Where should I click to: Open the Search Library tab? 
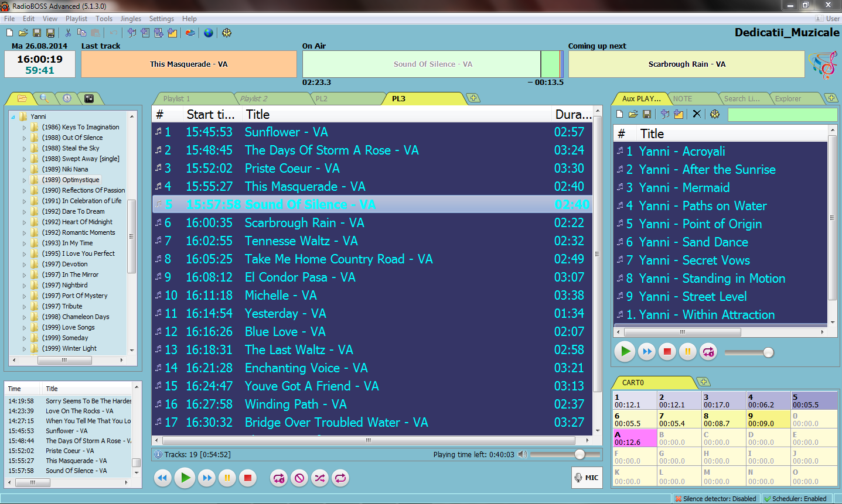[x=742, y=99]
